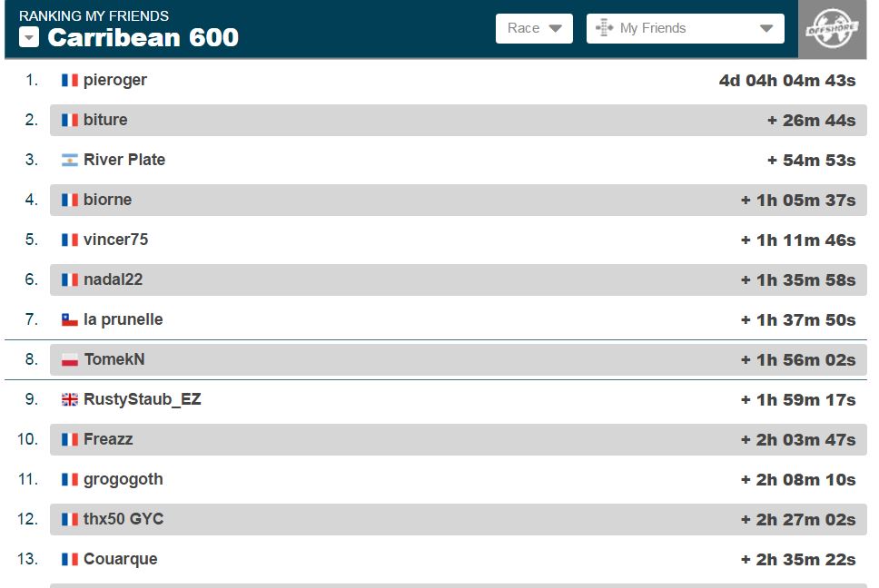Viewport: 879px width, 588px height.
Task: Click the gap + 2h 27m 02s
Action: coord(798,520)
